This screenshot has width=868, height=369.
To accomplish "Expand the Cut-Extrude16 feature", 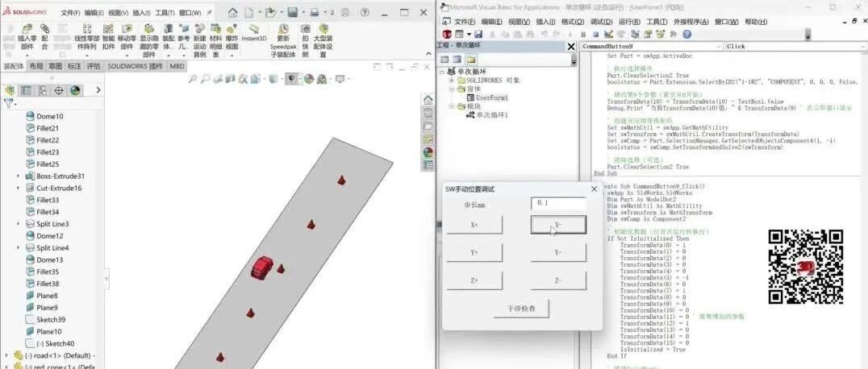I will [x=19, y=188].
